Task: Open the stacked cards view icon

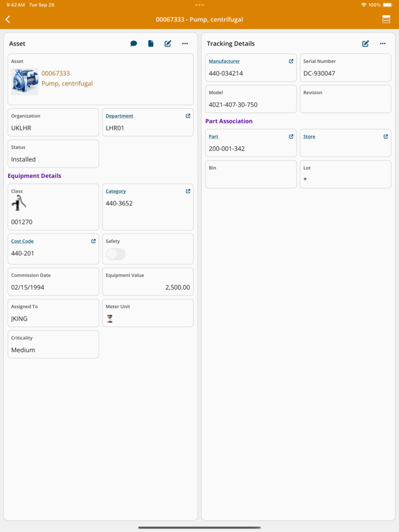Action: point(386,19)
